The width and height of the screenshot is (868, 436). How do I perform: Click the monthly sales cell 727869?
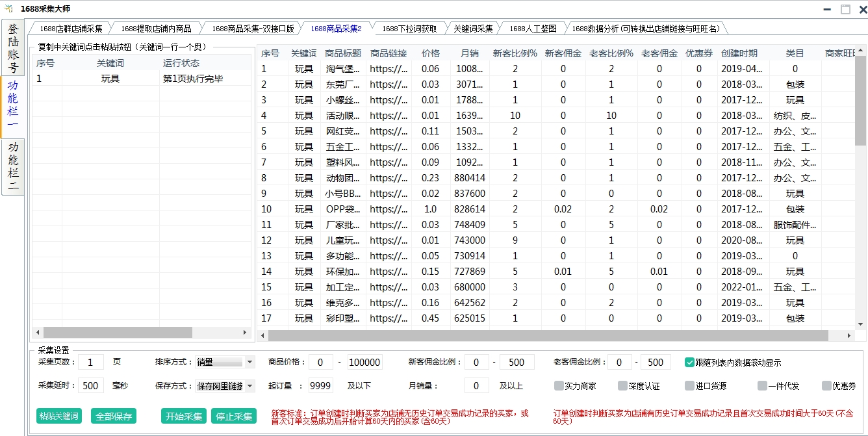pos(470,272)
